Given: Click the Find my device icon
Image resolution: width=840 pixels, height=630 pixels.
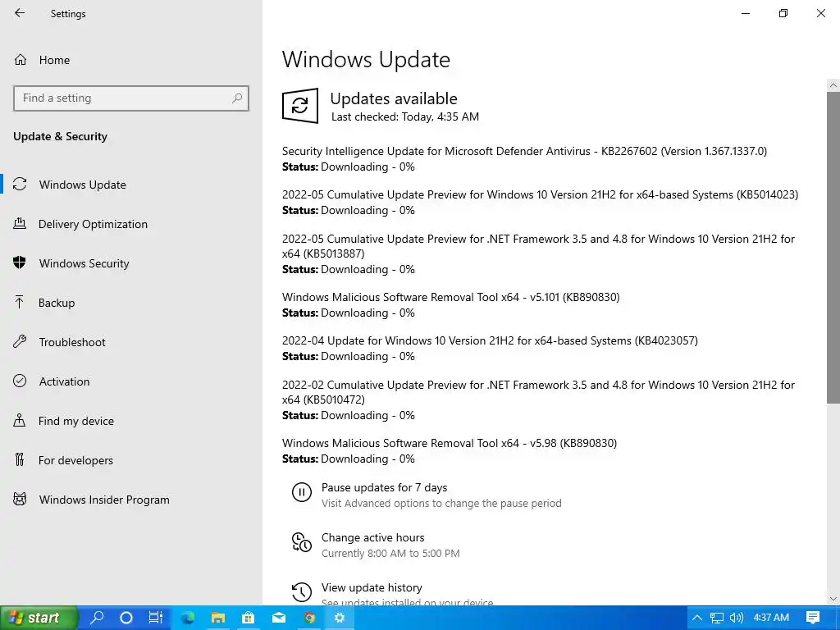Looking at the screenshot, I should pos(20,421).
